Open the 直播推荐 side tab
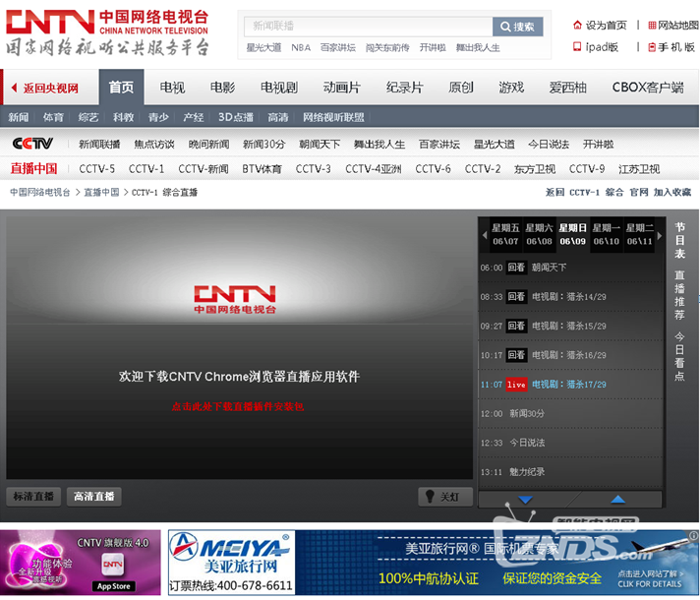 coord(679,295)
